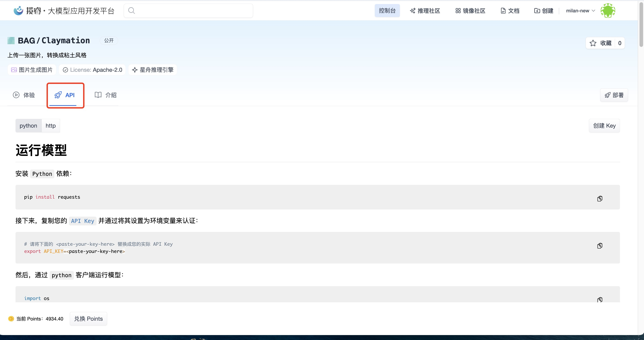Copy the pip install requests command

point(600,199)
